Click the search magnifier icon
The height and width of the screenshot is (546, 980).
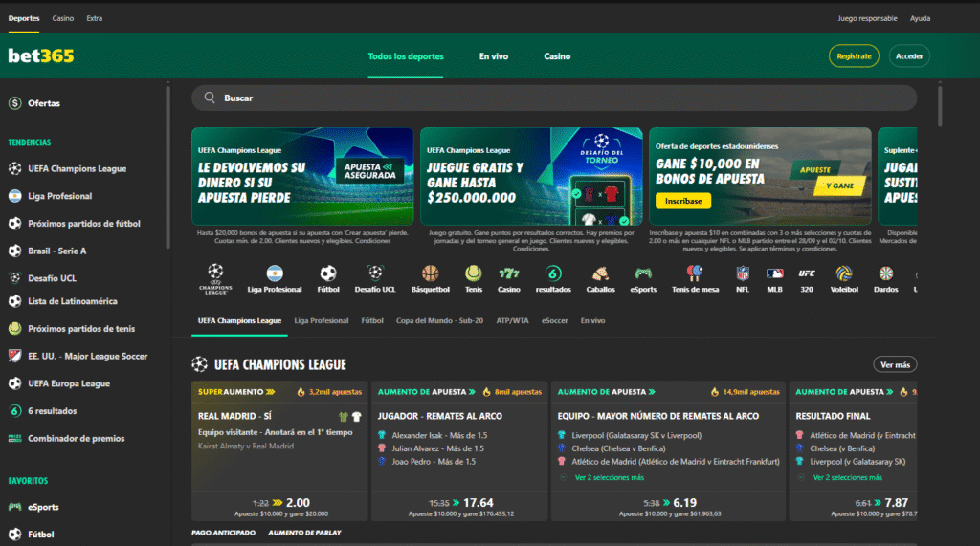point(210,98)
